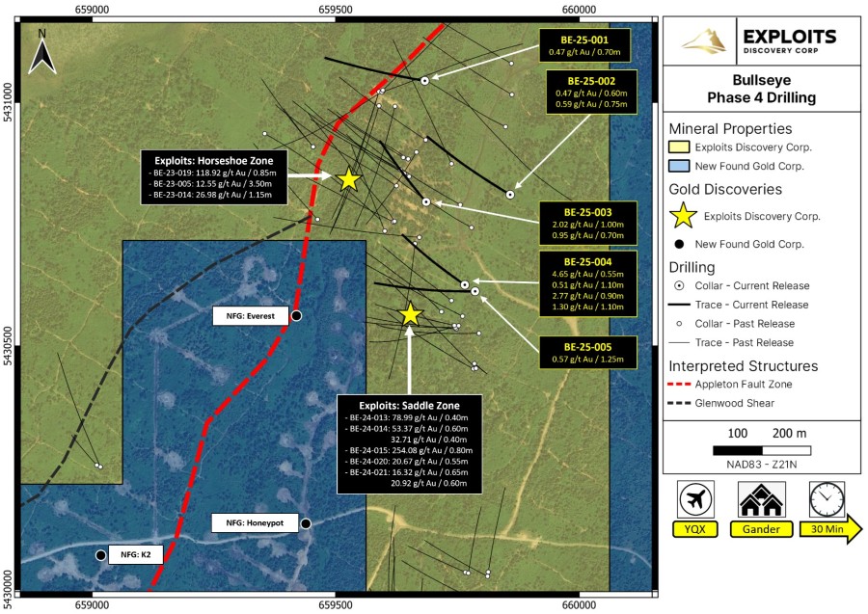Click the "BE-24-013: 78.99 g/t Au / 0.40m" line
Viewport: 868px width, 614px height.
click(406, 417)
